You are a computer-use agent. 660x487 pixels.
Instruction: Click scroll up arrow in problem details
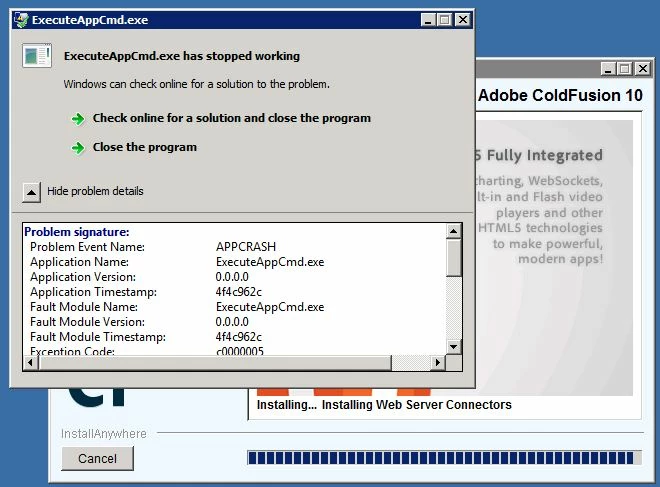(453, 231)
